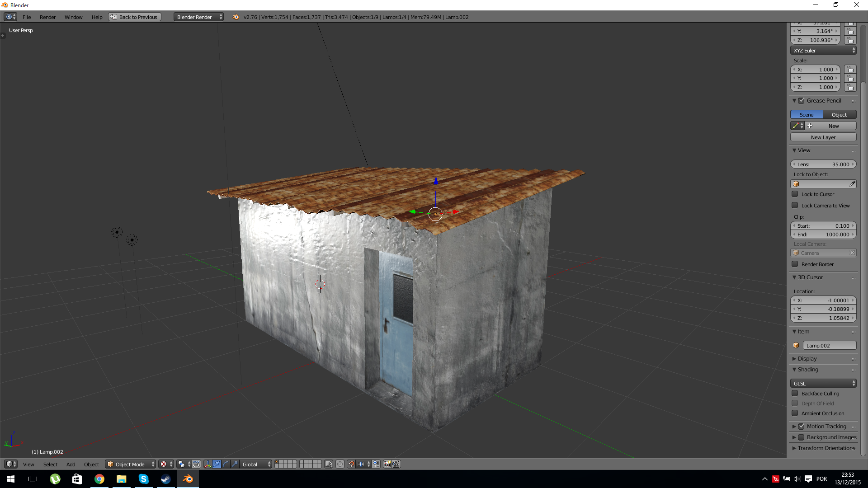Open the File menu
This screenshot has height=488, width=868.
27,17
